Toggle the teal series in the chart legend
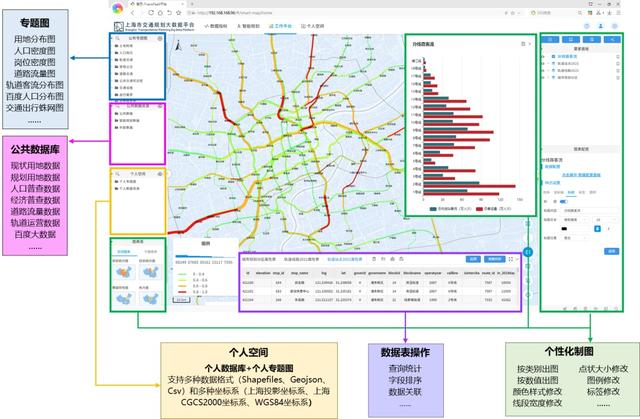The width and height of the screenshot is (640, 419). tap(451, 209)
